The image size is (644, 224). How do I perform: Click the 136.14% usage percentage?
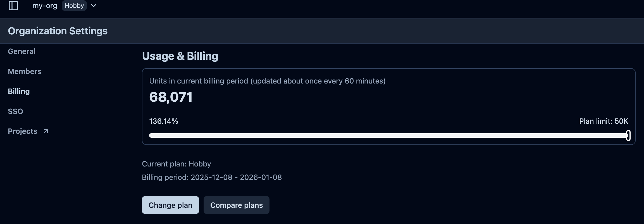click(x=164, y=121)
